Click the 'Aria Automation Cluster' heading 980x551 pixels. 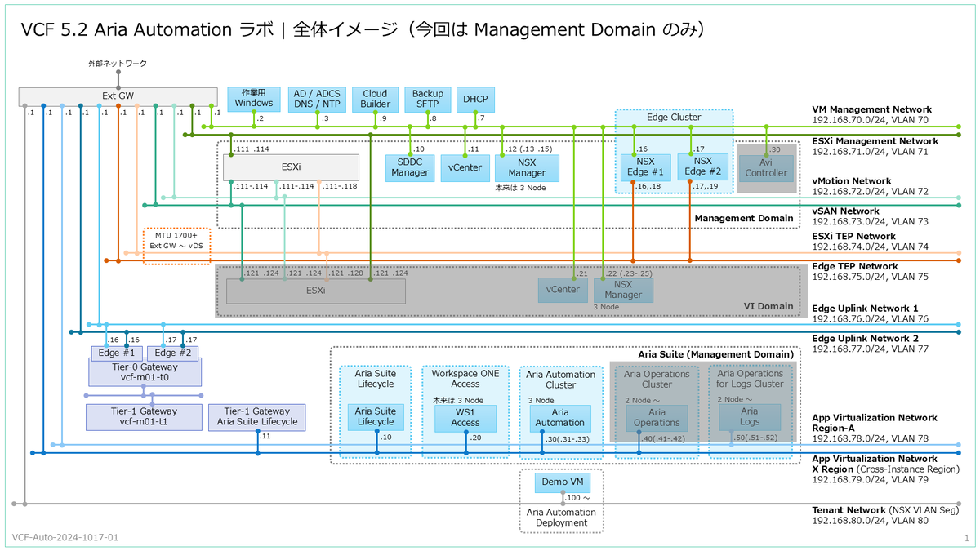[560, 380]
